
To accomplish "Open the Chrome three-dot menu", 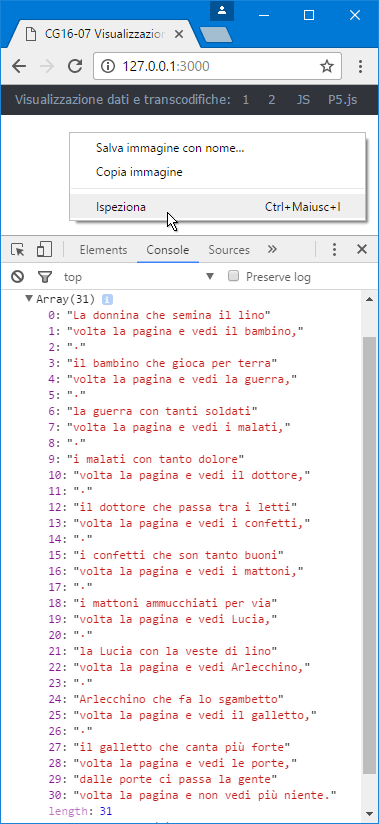I will [361, 66].
